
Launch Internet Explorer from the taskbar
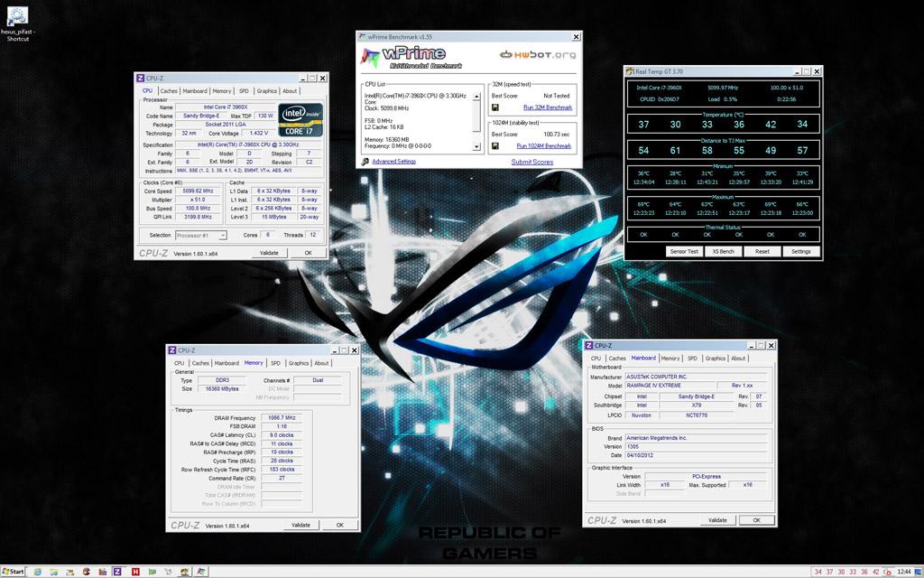coord(37,572)
